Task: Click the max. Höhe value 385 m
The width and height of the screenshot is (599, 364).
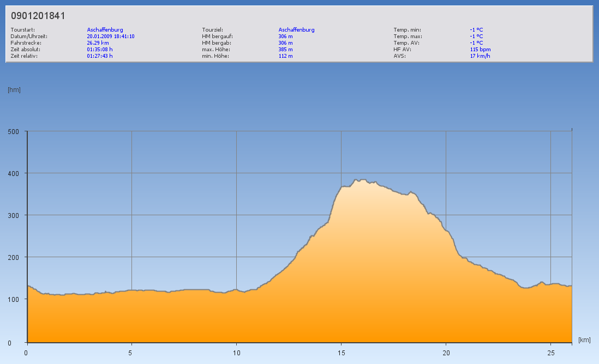Action: (286, 49)
